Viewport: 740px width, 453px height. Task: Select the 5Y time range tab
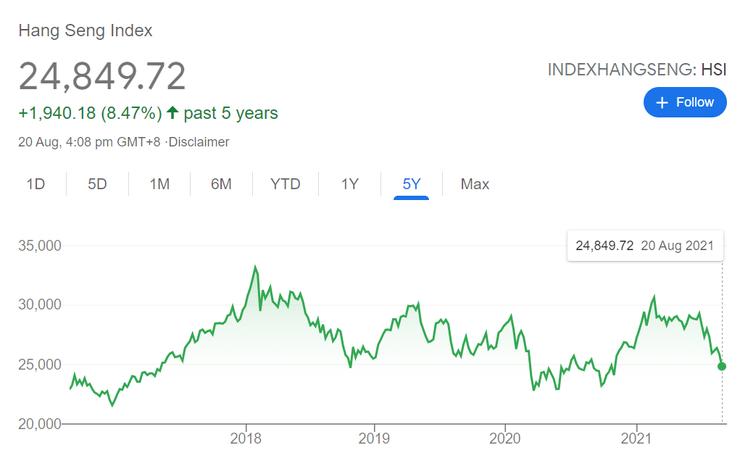411,184
